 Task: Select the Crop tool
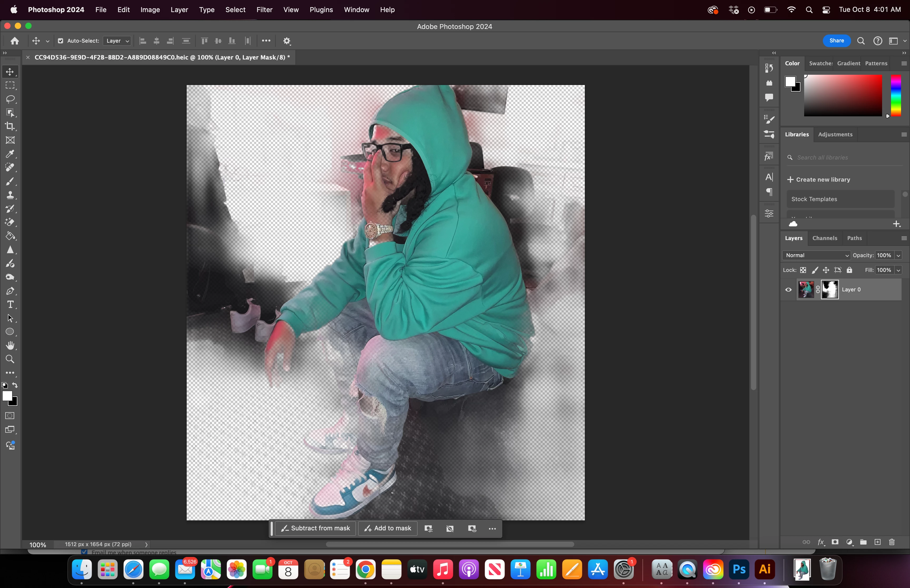(10, 126)
